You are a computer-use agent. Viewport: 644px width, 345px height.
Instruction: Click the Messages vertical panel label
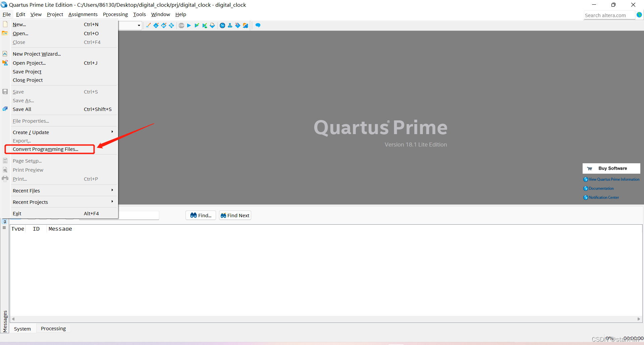(x=5, y=321)
